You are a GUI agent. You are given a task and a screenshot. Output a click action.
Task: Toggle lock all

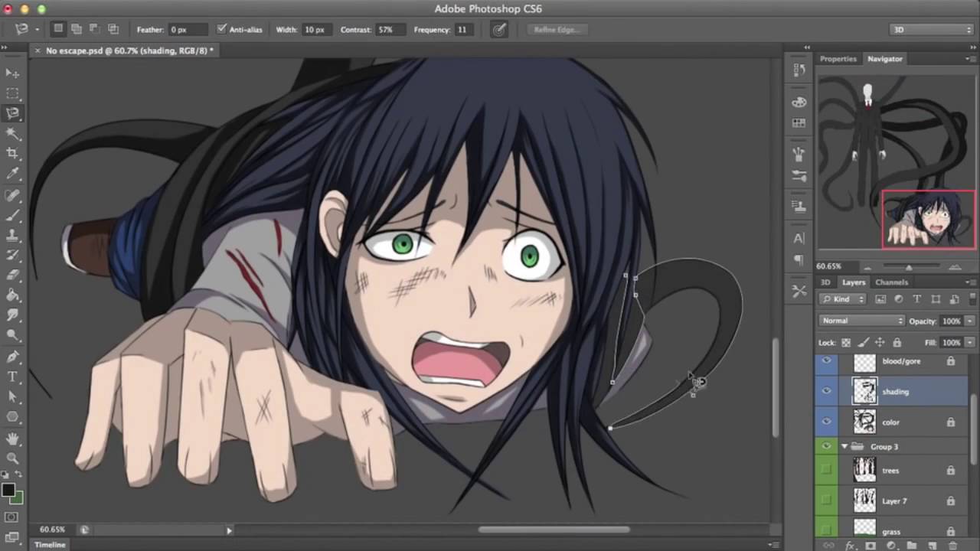[897, 343]
